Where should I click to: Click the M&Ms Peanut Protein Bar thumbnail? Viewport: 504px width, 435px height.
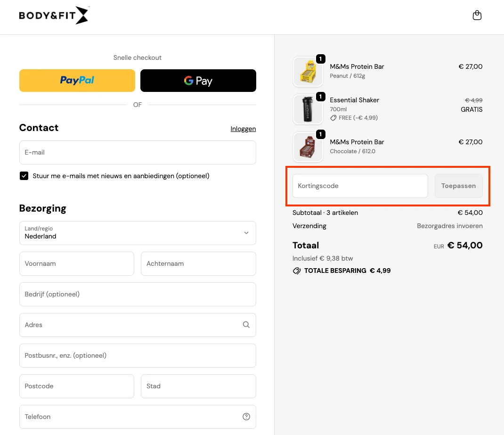(308, 72)
